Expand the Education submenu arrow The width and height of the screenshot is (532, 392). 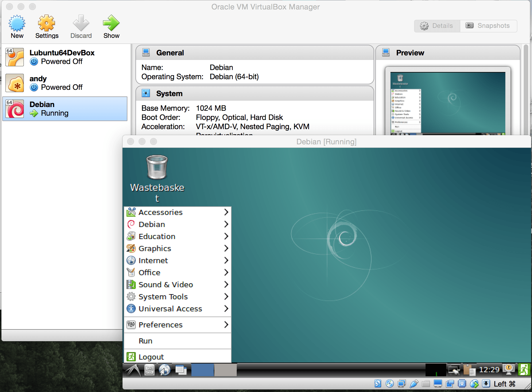click(226, 236)
